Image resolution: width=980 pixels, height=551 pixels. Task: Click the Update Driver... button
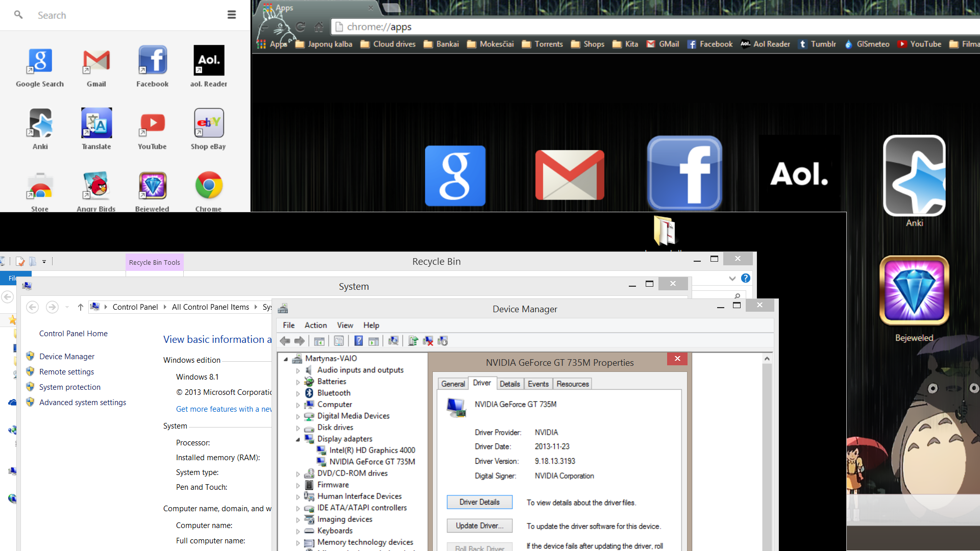(x=479, y=525)
